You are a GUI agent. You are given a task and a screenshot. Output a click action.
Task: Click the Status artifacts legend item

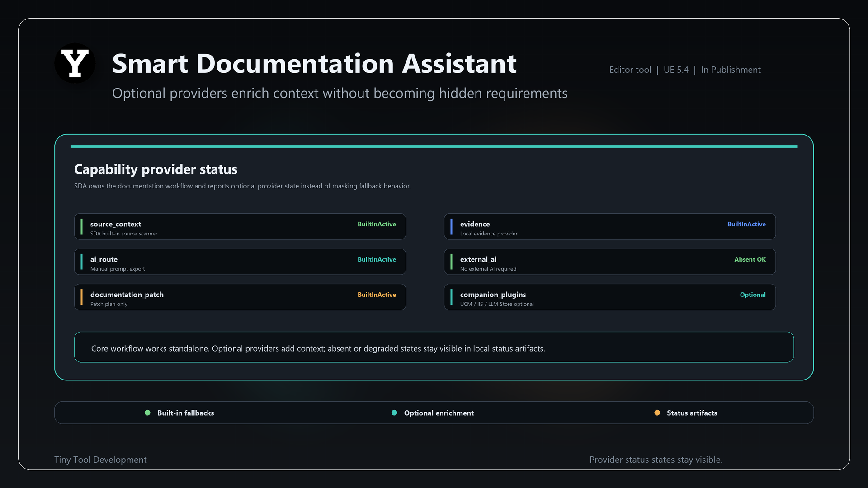[686, 413]
